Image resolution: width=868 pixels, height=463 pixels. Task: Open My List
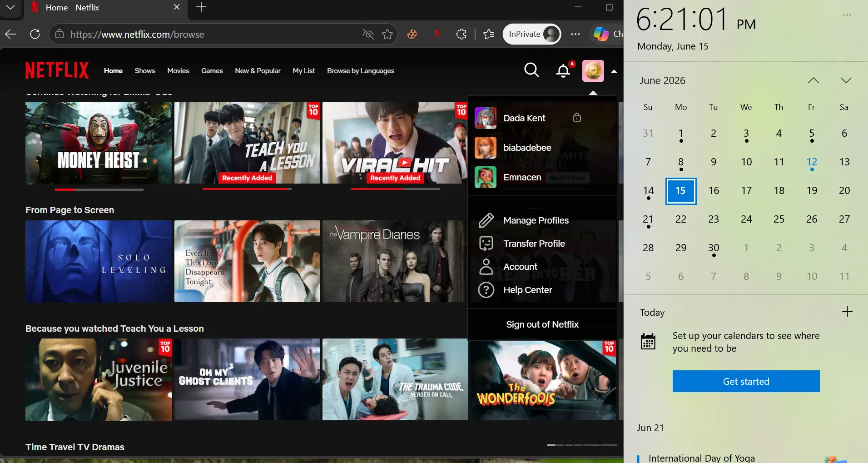coord(304,71)
